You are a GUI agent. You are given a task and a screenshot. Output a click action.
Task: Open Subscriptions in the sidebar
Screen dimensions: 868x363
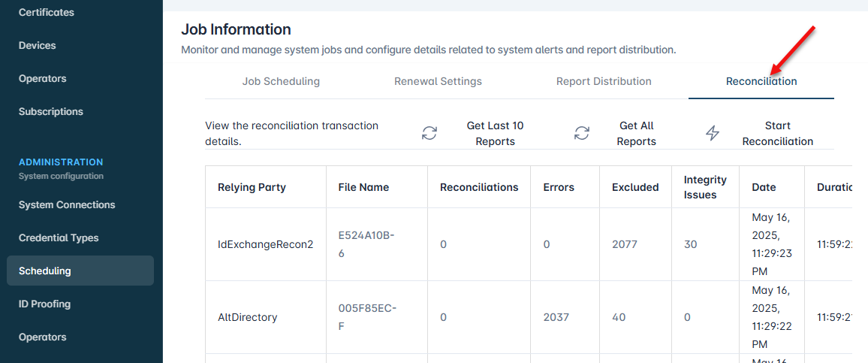click(51, 111)
